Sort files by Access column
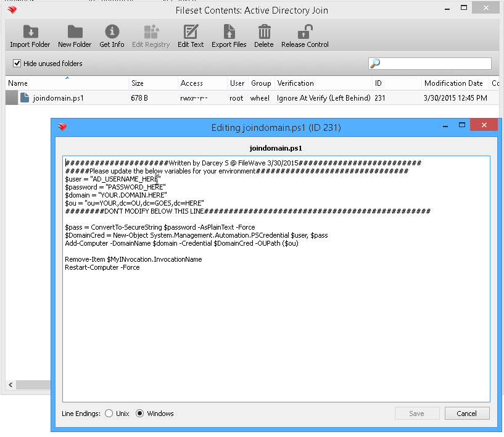The height and width of the screenshot is (437, 504). 202,83
